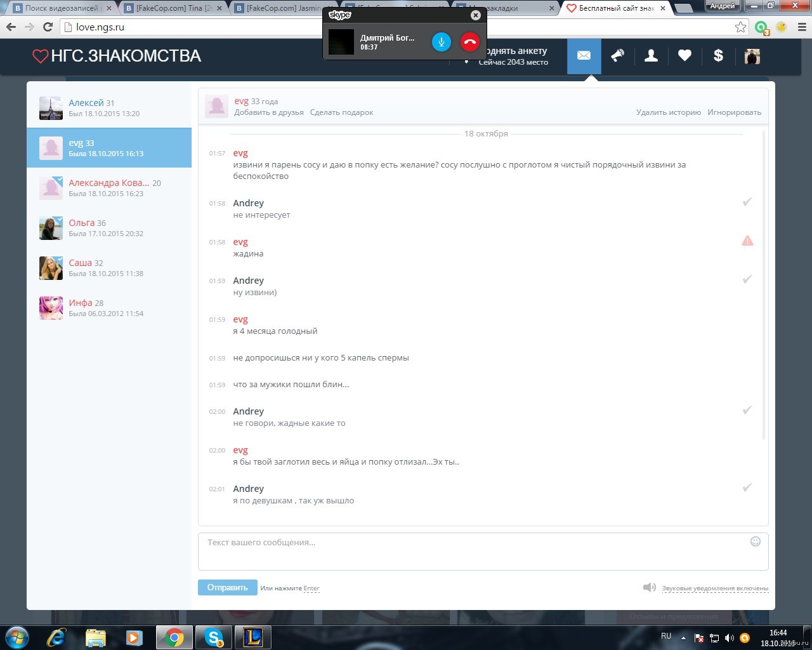Open the profile person icon in header
This screenshot has width=812, height=650.
(651, 56)
